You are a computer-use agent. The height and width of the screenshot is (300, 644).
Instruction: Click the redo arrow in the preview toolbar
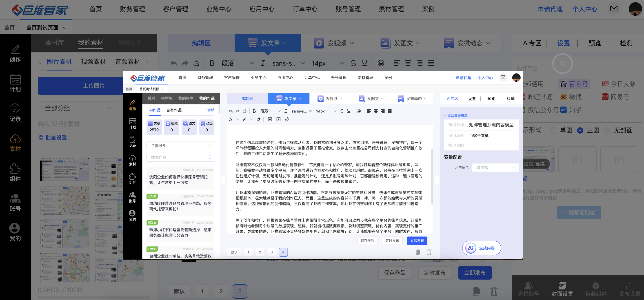pyautogui.click(x=238, y=111)
